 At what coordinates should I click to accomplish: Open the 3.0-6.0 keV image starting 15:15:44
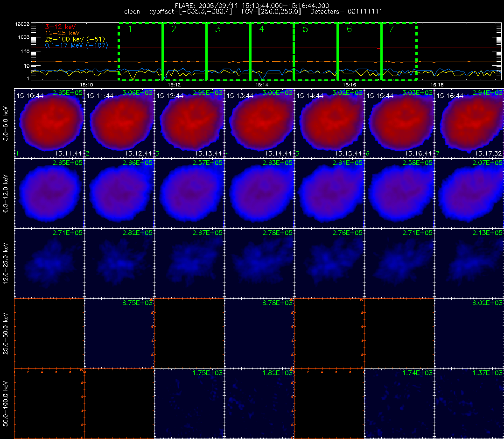pos(399,123)
